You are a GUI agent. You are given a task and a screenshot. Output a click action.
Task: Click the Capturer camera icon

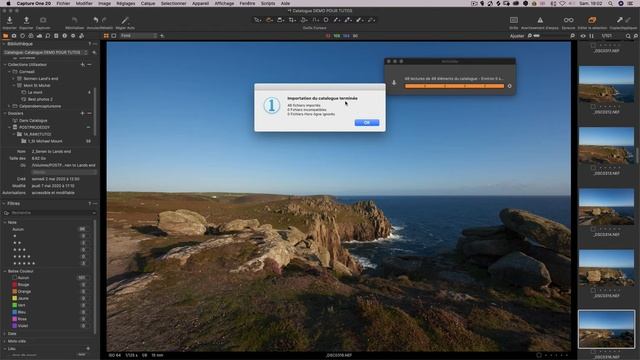point(43,20)
